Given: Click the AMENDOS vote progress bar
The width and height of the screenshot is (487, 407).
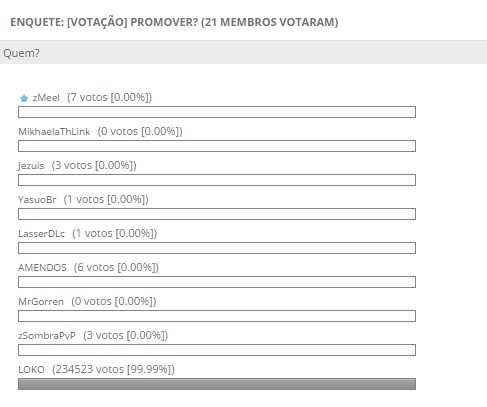Looking at the screenshot, I should tap(217, 282).
